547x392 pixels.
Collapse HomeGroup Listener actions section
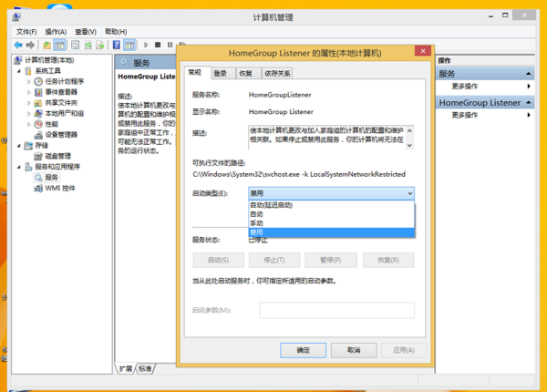[x=528, y=102]
